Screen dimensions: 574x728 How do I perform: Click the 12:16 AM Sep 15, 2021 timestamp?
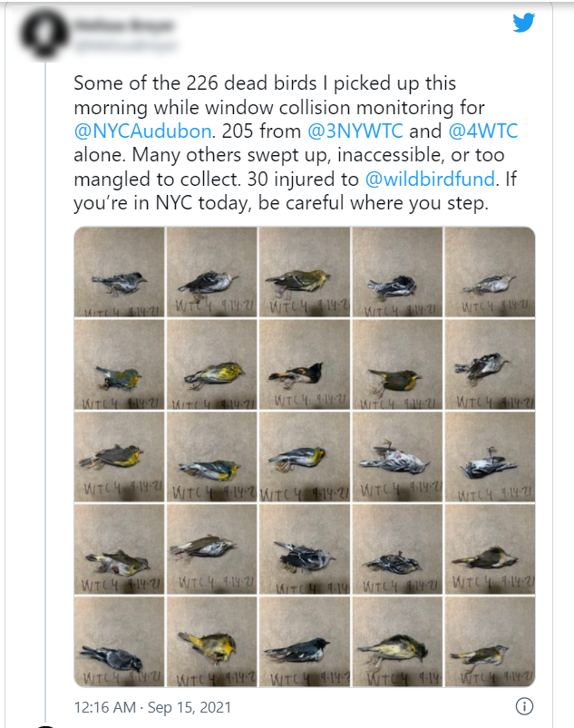click(x=152, y=707)
